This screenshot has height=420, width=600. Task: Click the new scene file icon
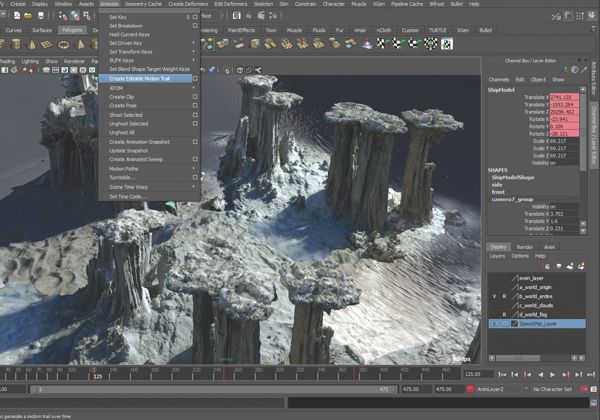coord(17,16)
